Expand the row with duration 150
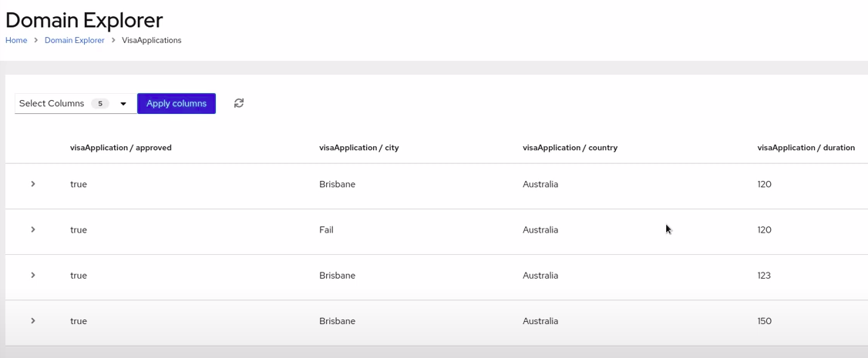Image resolution: width=868 pixels, height=358 pixels. tap(33, 321)
